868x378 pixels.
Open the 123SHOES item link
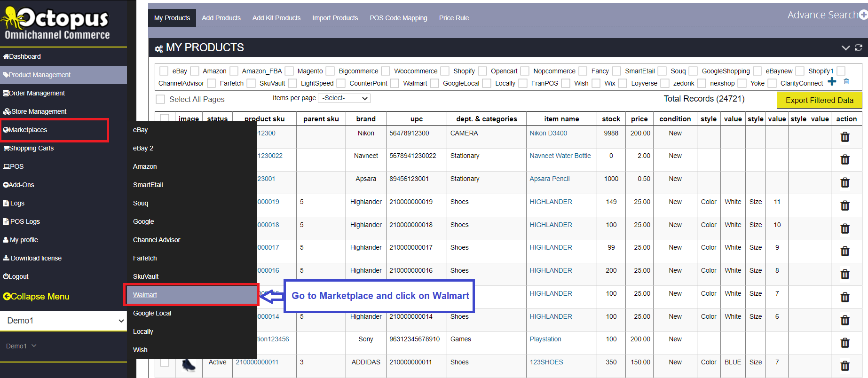click(546, 362)
